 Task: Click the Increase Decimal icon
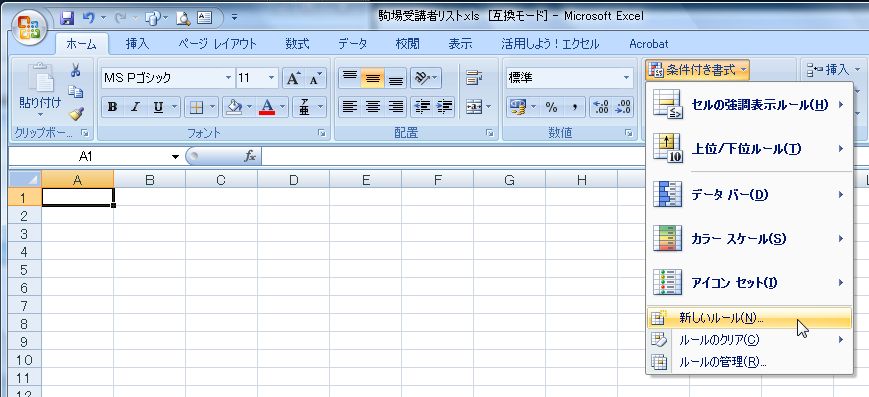point(601,107)
